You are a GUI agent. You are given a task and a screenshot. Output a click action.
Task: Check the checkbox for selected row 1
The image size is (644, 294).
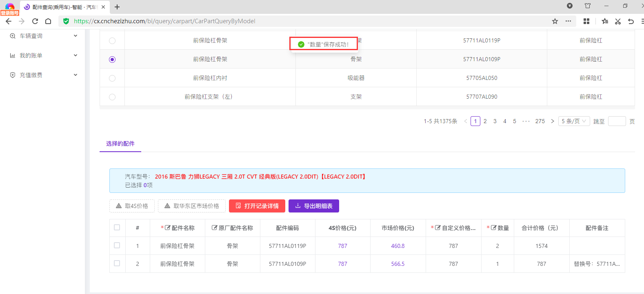tap(117, 245)
